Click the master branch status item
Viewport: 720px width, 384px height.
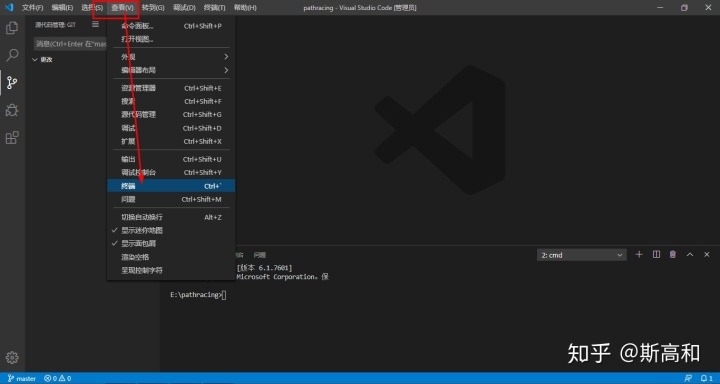22,378
